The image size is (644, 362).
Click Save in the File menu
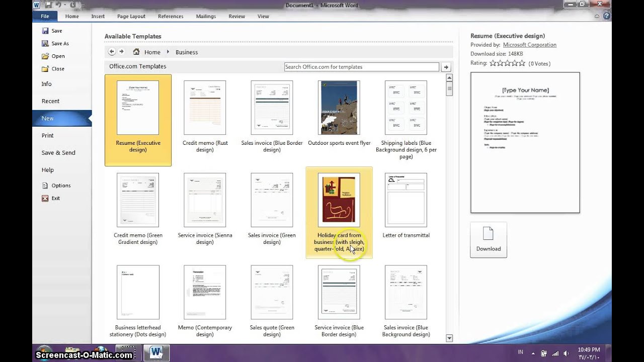52,31
